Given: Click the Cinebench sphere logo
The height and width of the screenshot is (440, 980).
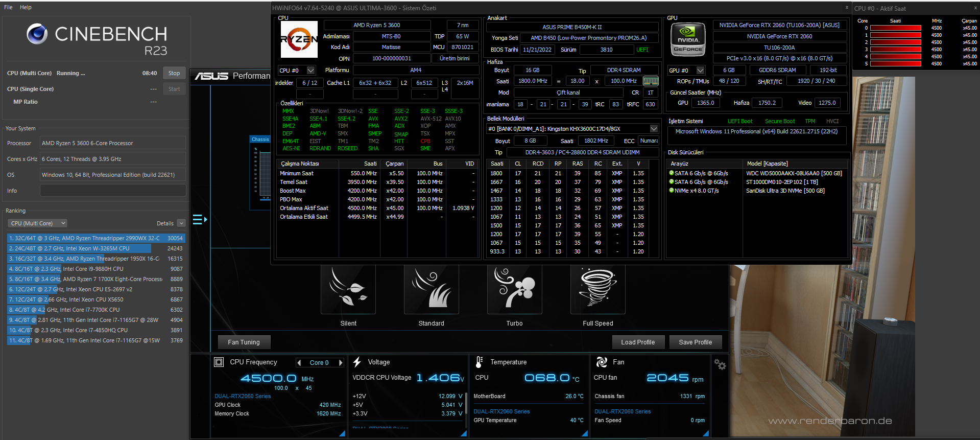Looking at the screenshot, I should click(37, 34).
